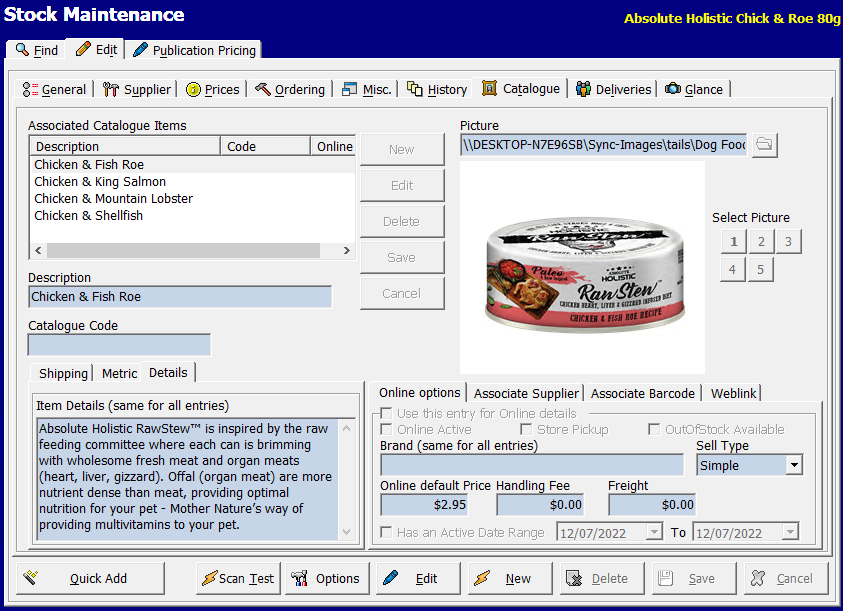Click the folder browse icon beside Picture path
The height and width of the screenshot is (611, 843).
pos(764,145)
